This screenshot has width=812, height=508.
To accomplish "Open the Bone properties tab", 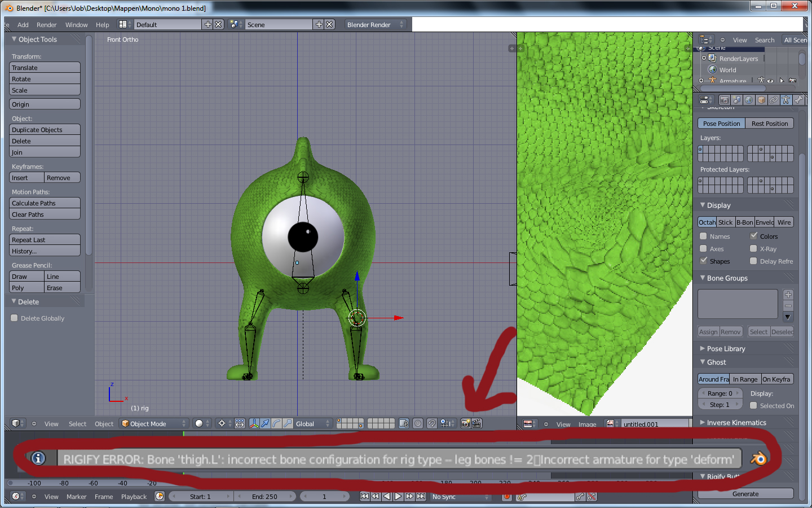I will [x=798, y=100].
